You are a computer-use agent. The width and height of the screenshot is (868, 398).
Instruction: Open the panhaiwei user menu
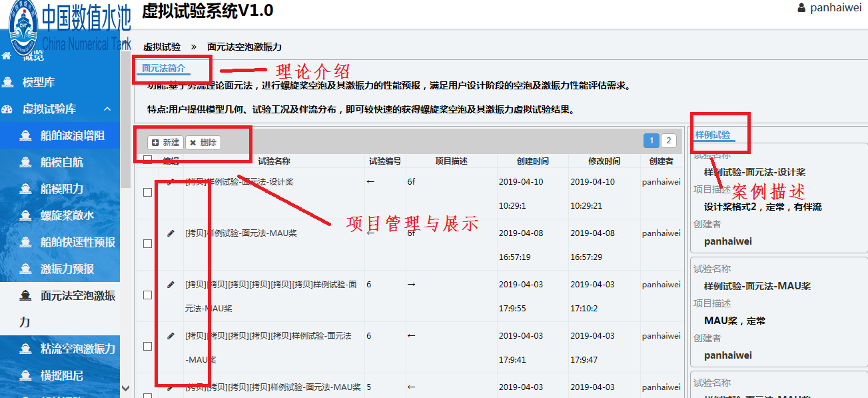click(x=835, y=8)
